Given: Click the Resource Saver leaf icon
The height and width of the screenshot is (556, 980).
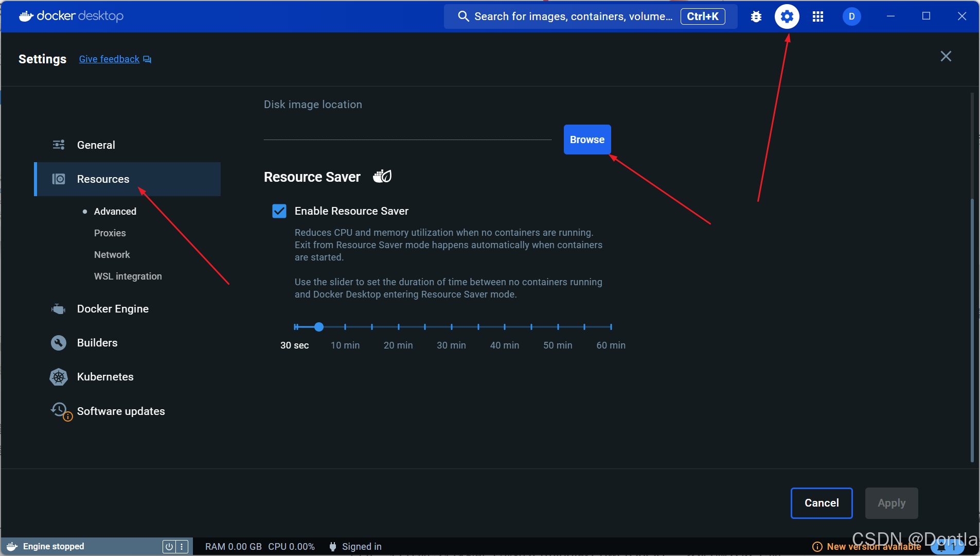Looking at the screenshot, I should [382, 177].
